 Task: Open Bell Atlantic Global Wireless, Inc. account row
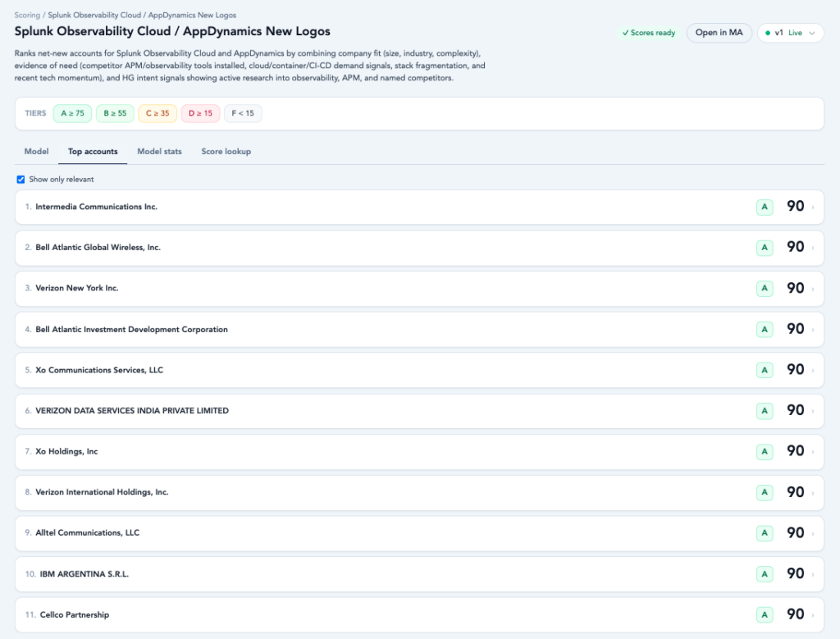click(x=419, y=248)
